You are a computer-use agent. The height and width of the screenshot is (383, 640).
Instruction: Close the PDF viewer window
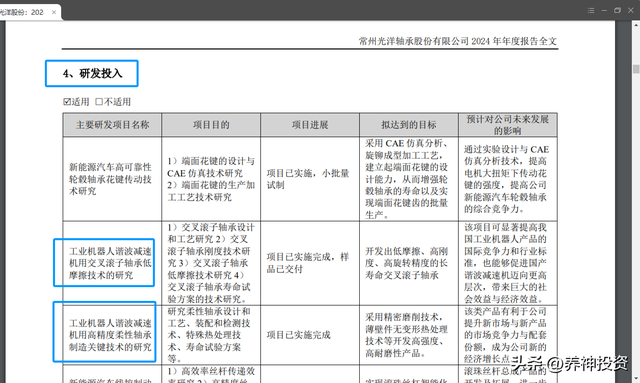click(631, 11)
